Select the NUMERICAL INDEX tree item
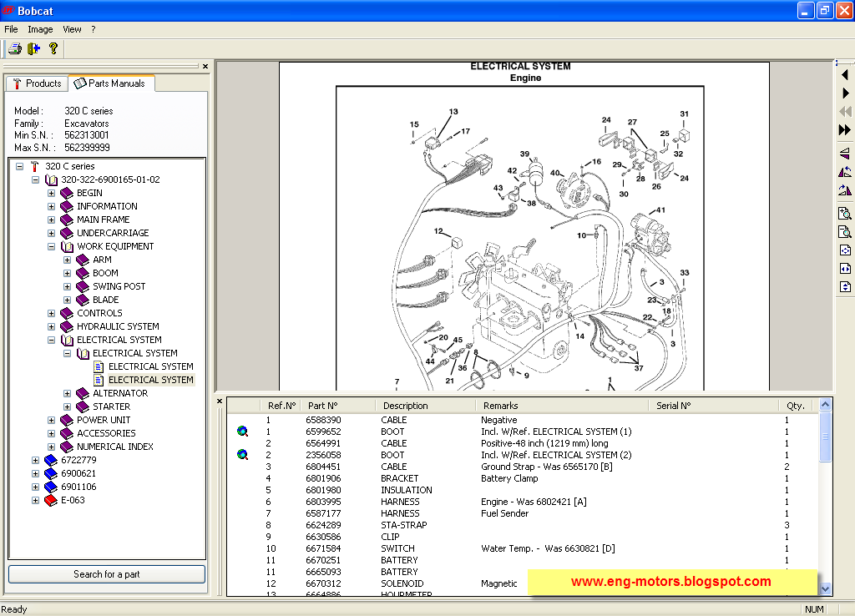855x616 pixels. click(x=115, y=447)
